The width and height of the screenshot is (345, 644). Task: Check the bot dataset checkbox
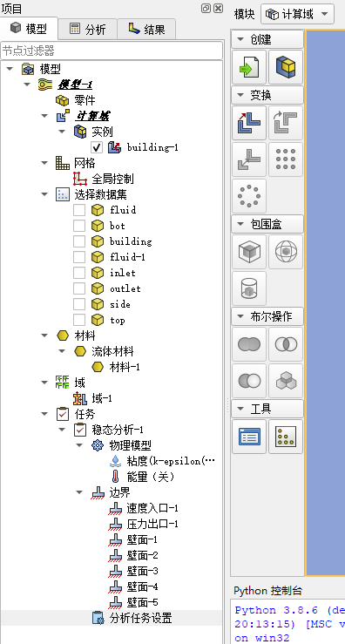(x=79, y=226)
